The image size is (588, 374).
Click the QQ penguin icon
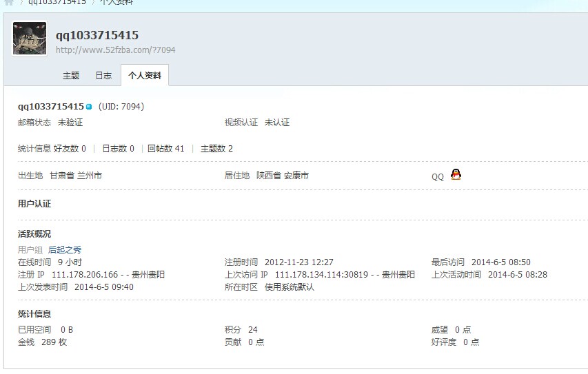(456, 174)
